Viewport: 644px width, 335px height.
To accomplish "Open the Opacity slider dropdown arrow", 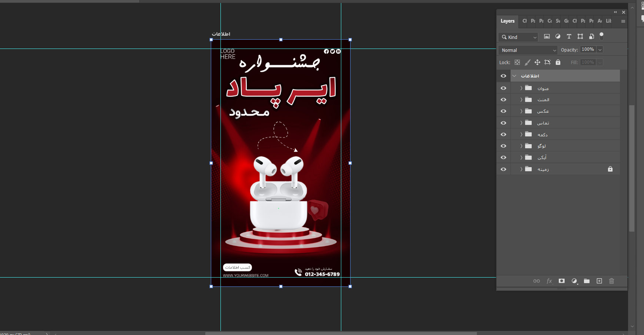I will coord(600,50).
